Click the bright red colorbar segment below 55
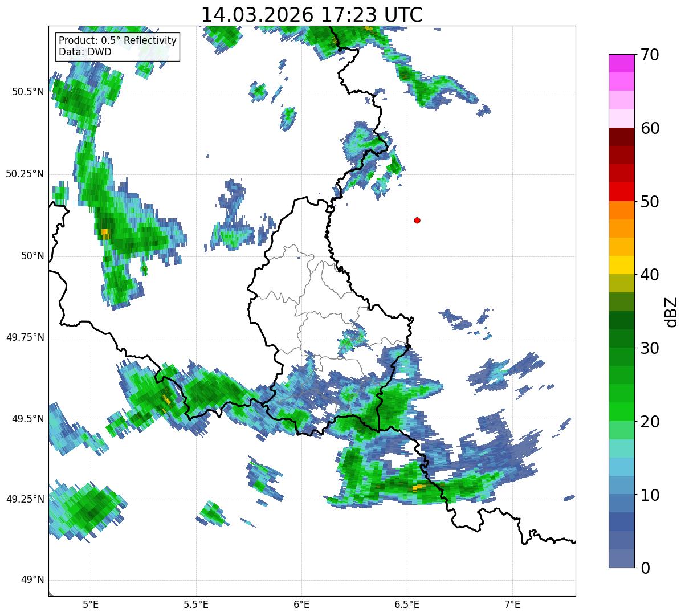 coord(621,191)
